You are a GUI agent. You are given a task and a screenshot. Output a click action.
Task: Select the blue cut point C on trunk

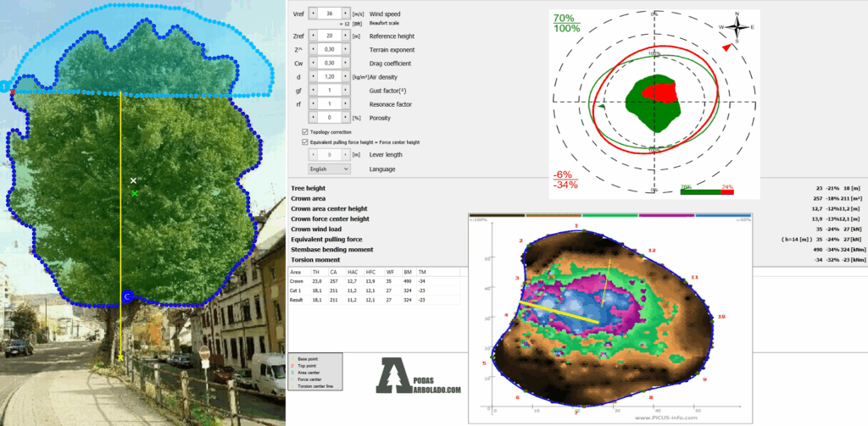tap(126, 296)
